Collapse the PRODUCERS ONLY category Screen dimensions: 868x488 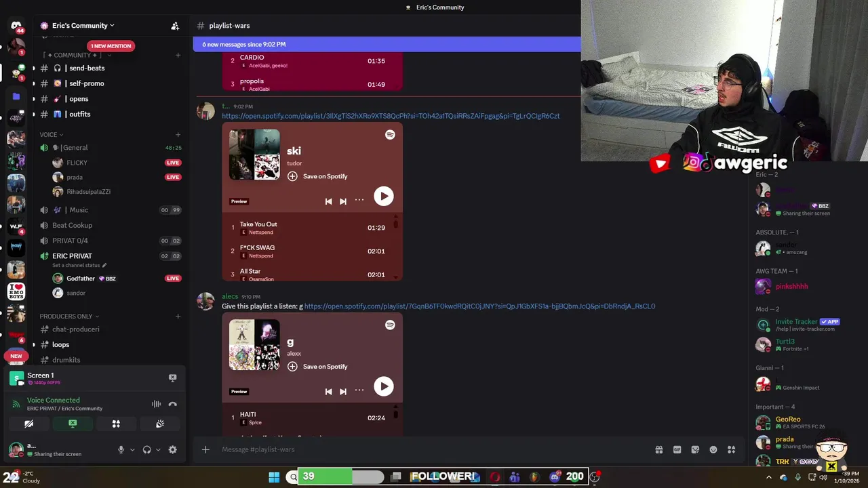pyautogui.click(x=69, y=316)
